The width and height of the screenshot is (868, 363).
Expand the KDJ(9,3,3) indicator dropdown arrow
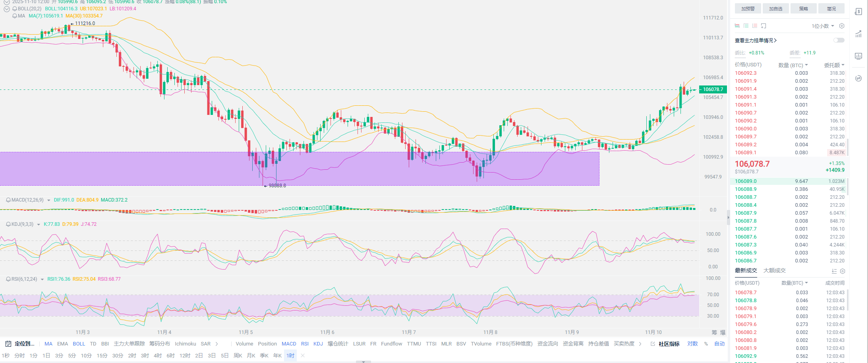pos(39,225)
